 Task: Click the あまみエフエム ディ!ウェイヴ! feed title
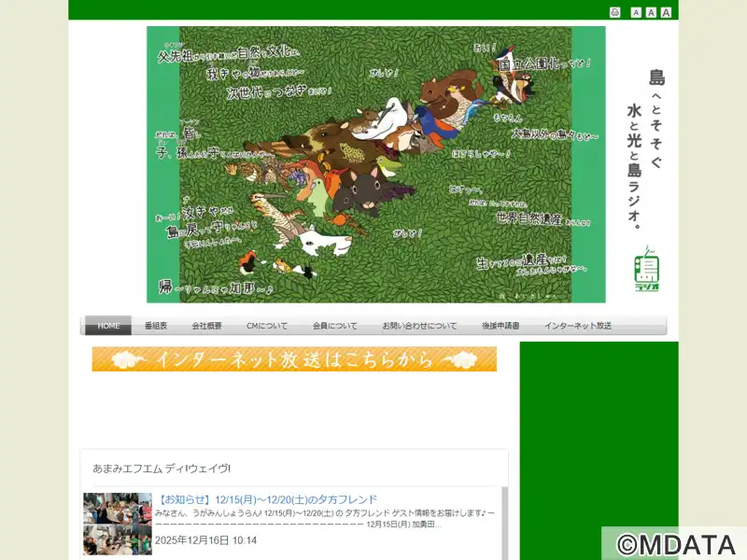(162, 468)
